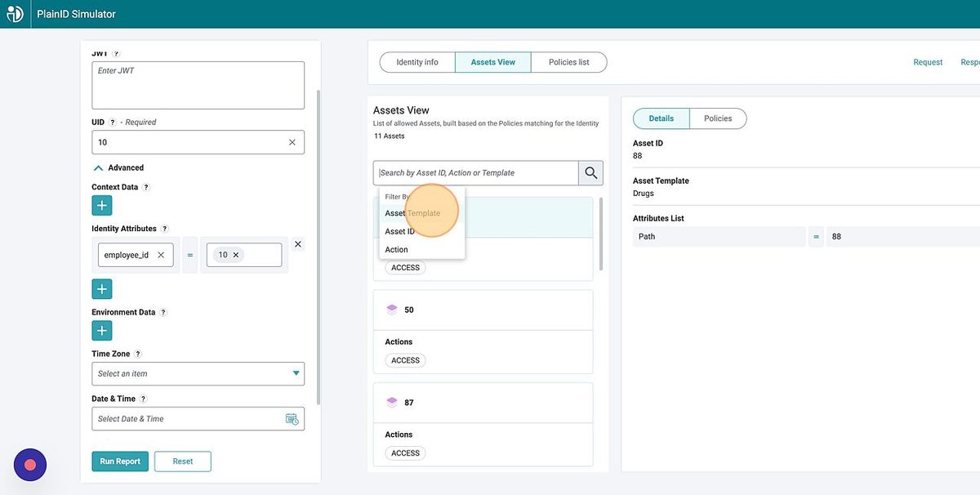Select the Assets View tab

(x=493, y=62)
